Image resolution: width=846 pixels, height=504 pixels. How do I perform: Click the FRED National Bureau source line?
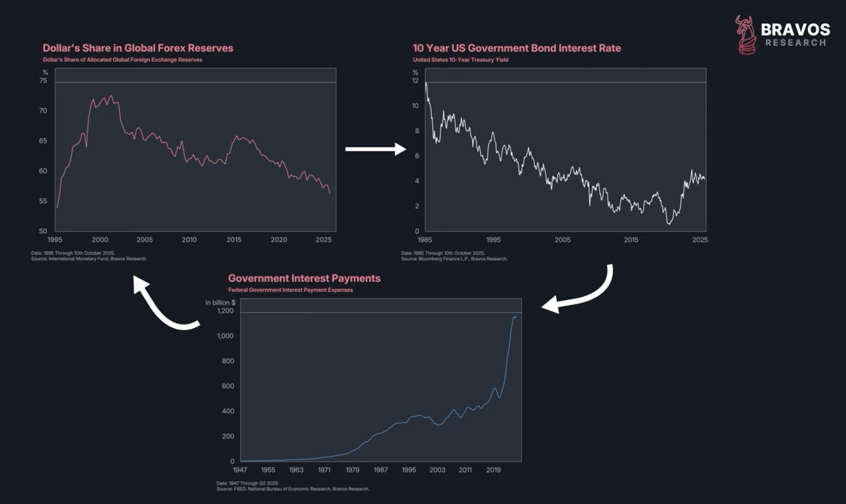[x=293, y=489]
